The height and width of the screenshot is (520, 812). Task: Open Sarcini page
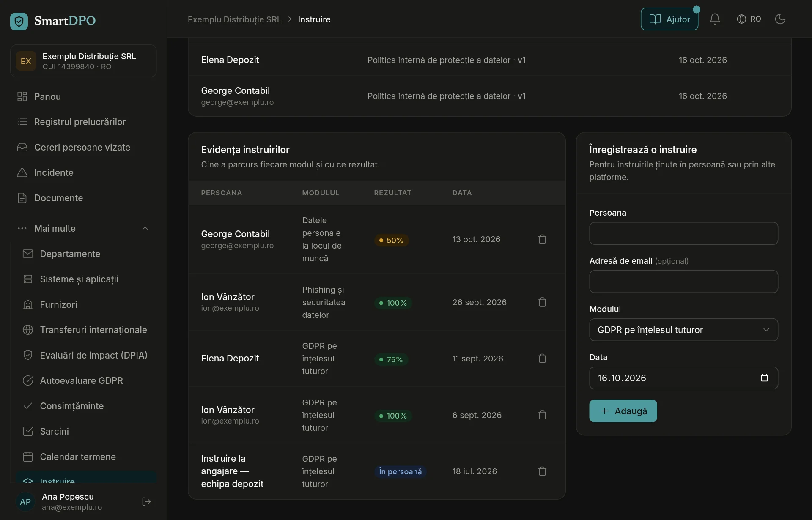click(86, 431)
